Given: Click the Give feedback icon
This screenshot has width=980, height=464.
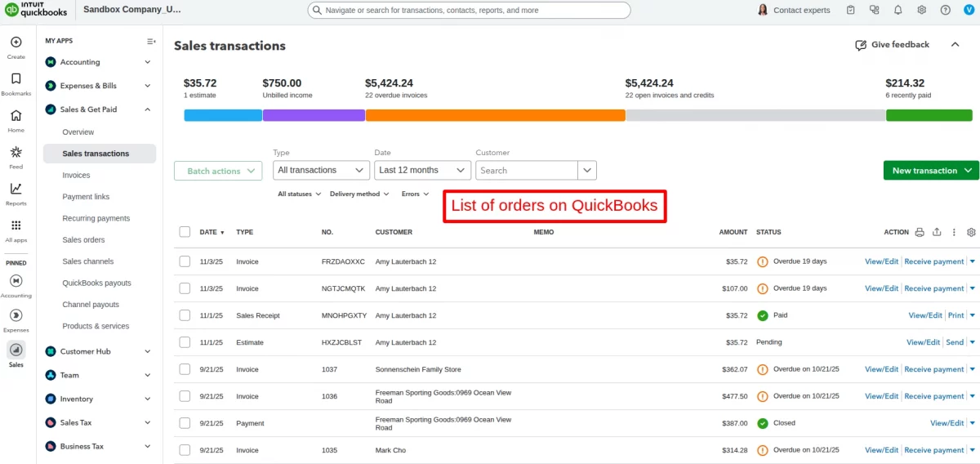Looking at the screenshot, I should [x=861, y=45].
